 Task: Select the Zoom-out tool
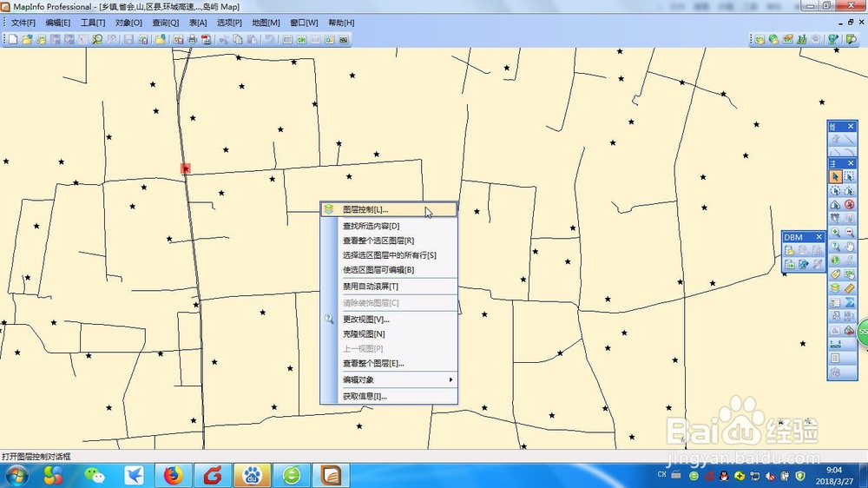(x=849, y=233)
